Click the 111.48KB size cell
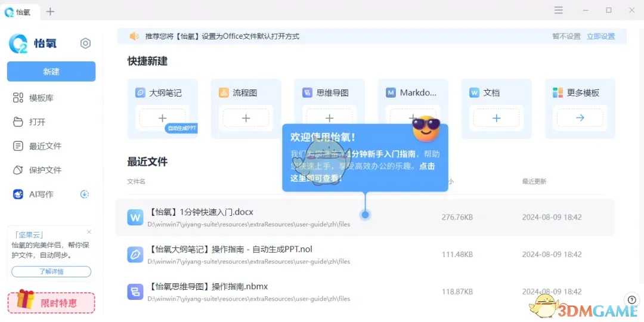Image resolution: width=644 pixels, height=322 pixels. point(457,255)
